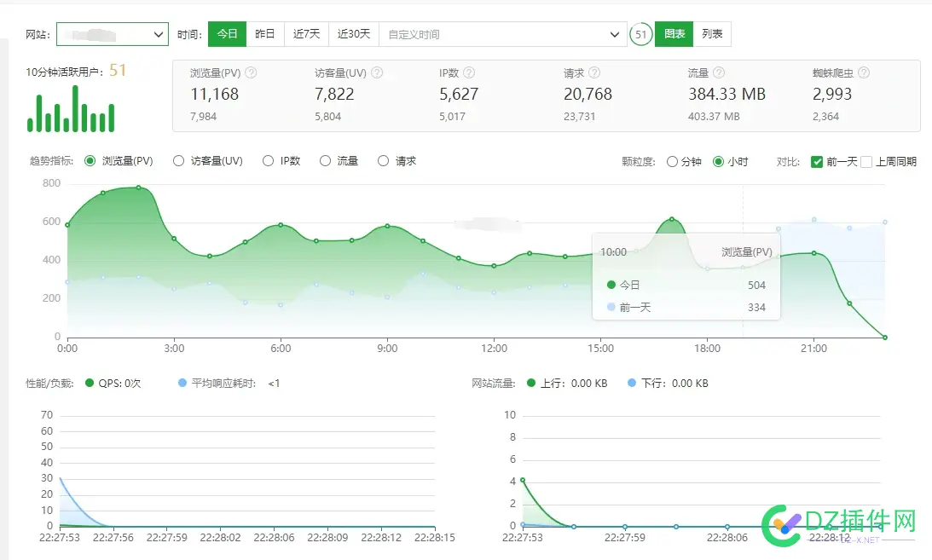Click the chart peak point near 17:00
The height and width of the screenshot is (560, 932).
(x=672, y=219)
